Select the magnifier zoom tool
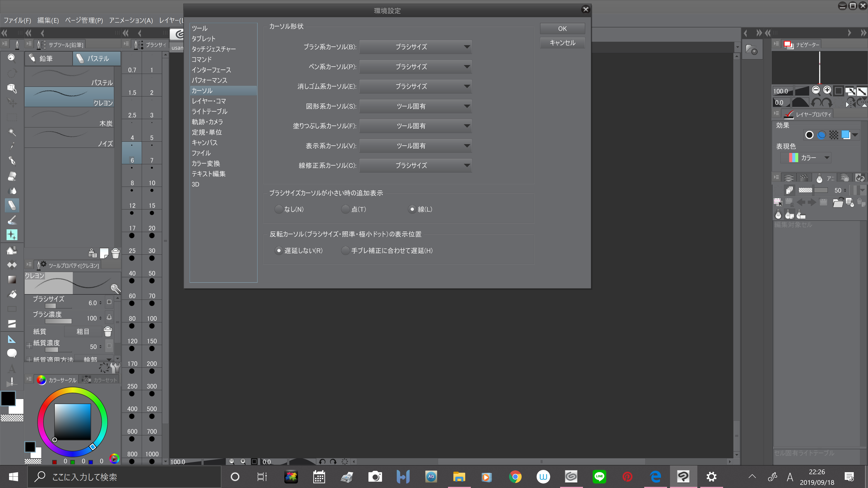Screen dimensions: 868x488 12,58
